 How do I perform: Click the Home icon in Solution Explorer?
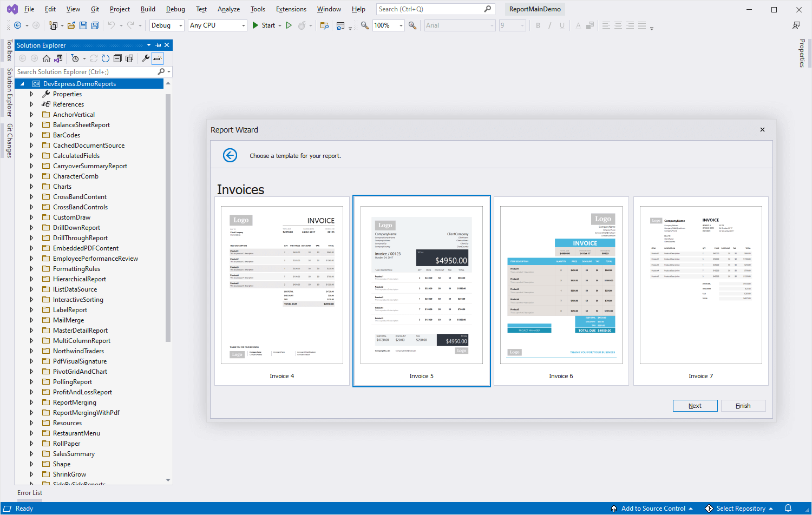tap(47, 58)
